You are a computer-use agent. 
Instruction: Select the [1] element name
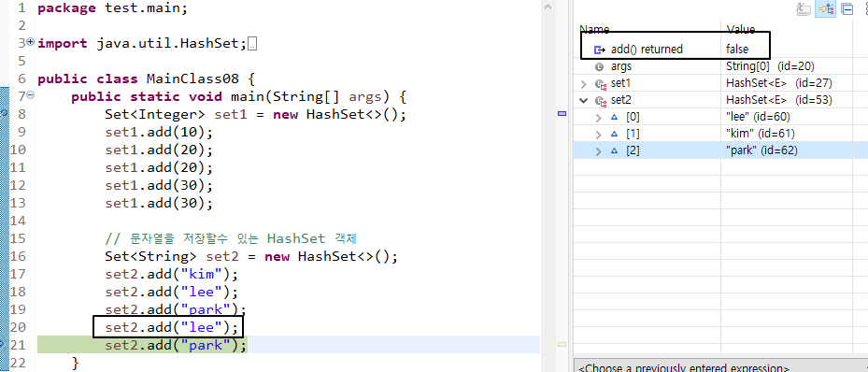[633, 134]
